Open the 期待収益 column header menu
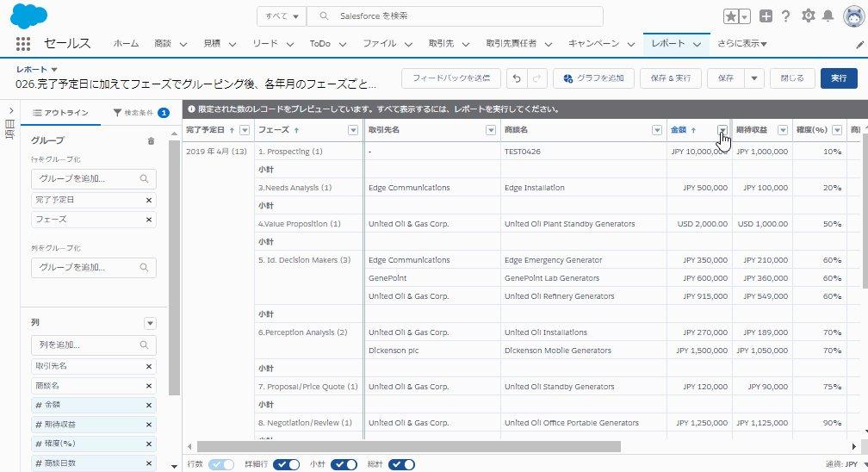 [783, 130]
